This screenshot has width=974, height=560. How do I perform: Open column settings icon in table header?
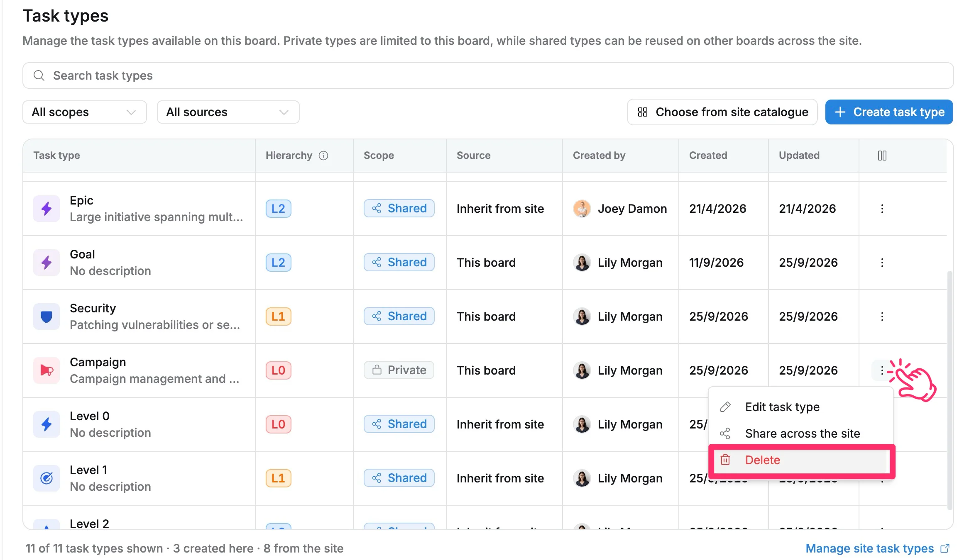coord(882,156)
